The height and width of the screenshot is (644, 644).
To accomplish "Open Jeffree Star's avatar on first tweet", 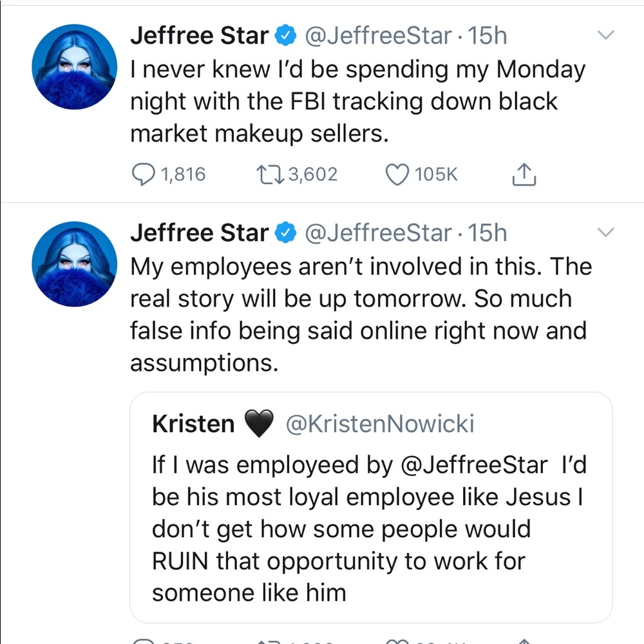I will tap(74, 66).
